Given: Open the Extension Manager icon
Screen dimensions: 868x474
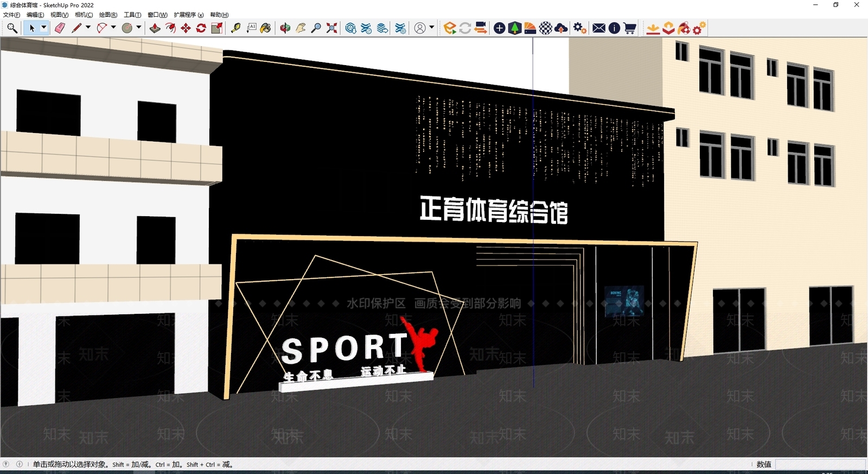Looking at the screenshot, I should click(400, 28).
